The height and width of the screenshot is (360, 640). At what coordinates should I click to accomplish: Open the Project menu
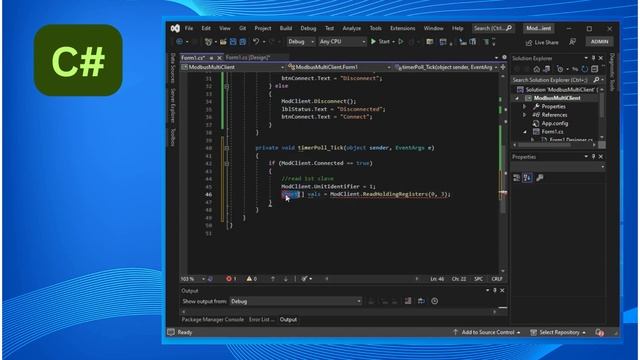point(263,28)
